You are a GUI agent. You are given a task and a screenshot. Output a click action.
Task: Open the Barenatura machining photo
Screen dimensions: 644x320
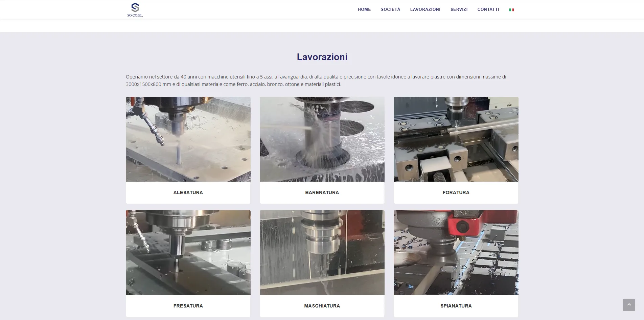pyautogui.click(x=322, y=139)
